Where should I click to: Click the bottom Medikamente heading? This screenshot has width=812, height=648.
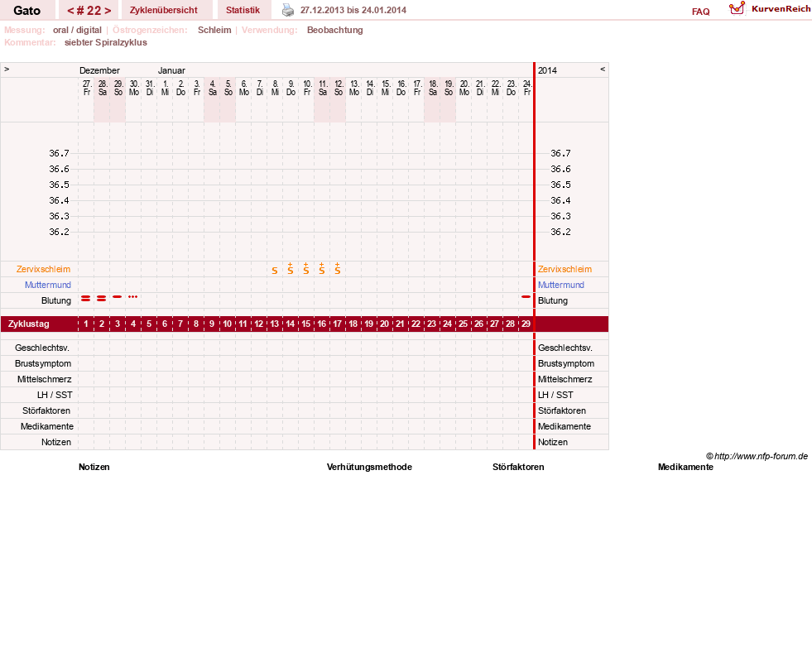click(x=685, y=467)
